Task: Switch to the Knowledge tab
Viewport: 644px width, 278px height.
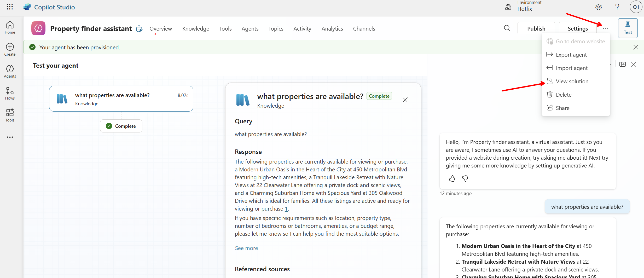Action: (x=195, y=28)
